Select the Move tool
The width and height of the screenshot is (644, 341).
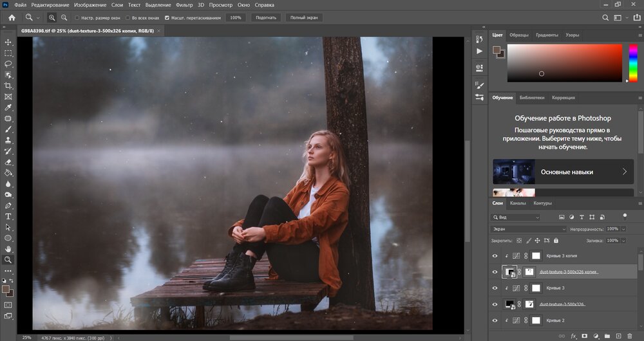click(8, 42)
